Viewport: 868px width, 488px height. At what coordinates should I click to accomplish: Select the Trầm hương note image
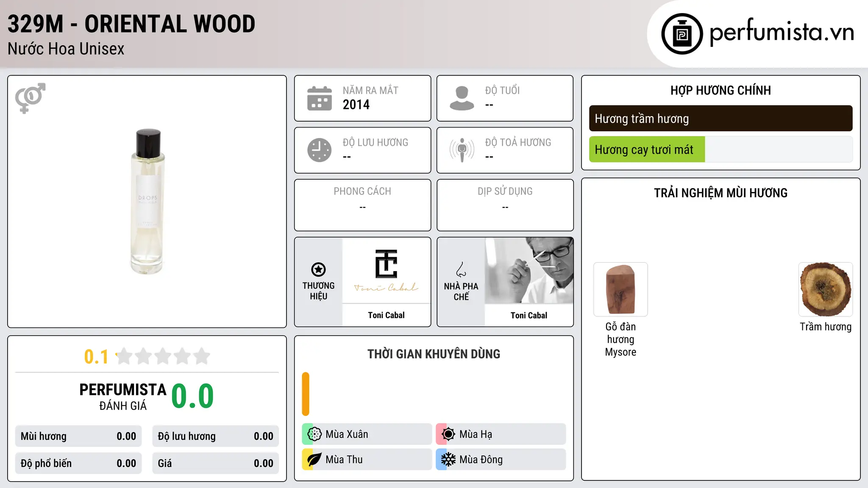pyautogui.click(x=826, y=289)
